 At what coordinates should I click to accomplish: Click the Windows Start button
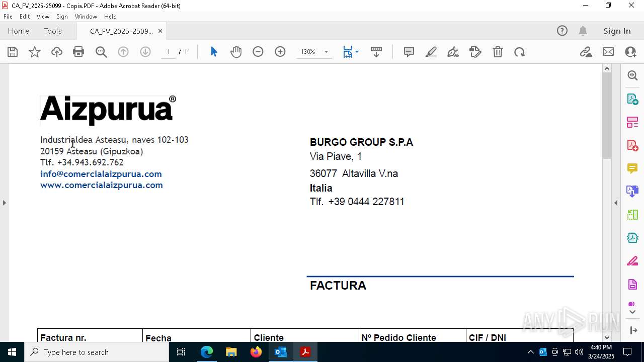click(x=12, y=352)
